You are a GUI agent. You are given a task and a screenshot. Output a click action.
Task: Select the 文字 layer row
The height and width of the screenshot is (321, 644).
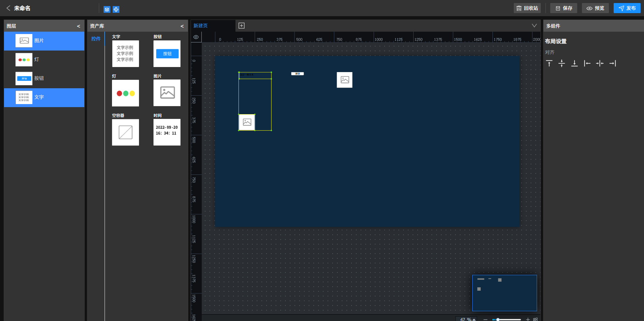(x=44, y=97)
